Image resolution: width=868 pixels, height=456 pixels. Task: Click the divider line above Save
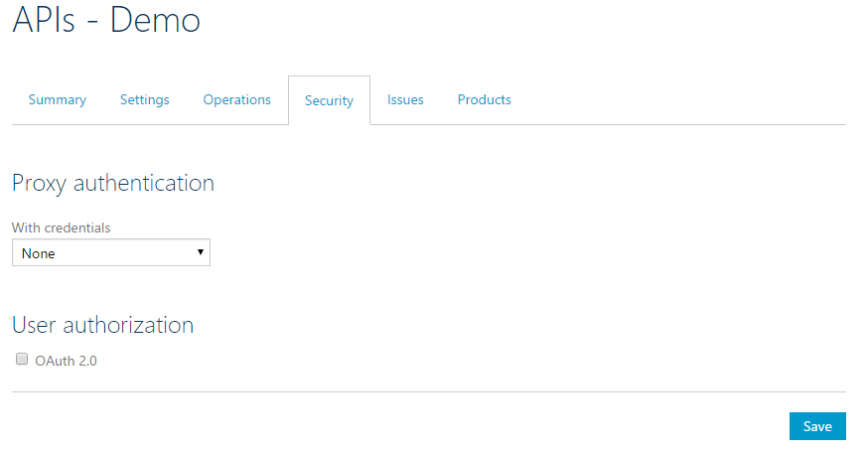click(429, 392)
